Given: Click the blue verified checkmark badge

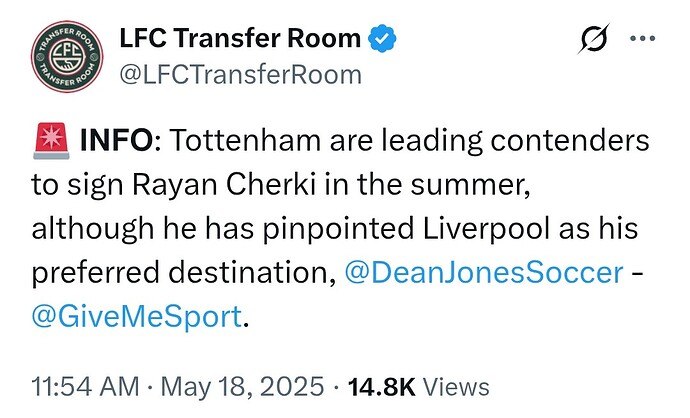Looking at the screenshot, I should [x=382, y=39].
